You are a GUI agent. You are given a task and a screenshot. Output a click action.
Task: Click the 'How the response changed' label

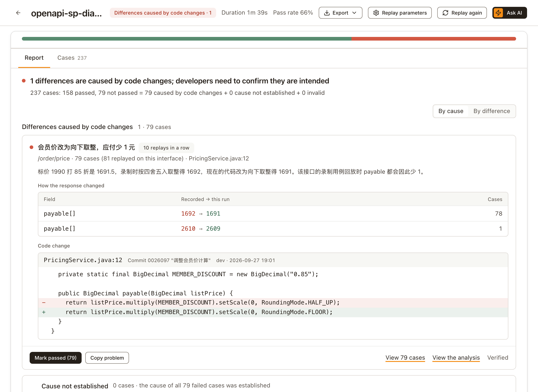click(71, 186)
